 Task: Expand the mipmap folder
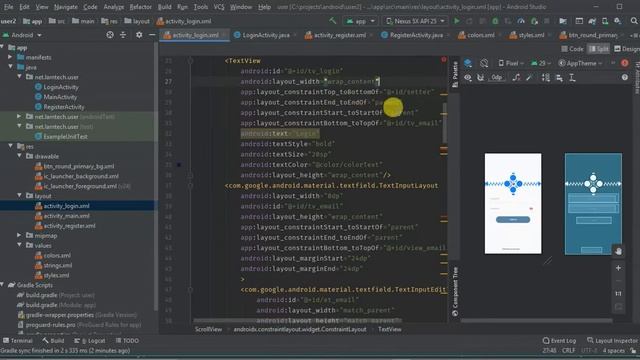pyautogui.click(x=20, y=235)
